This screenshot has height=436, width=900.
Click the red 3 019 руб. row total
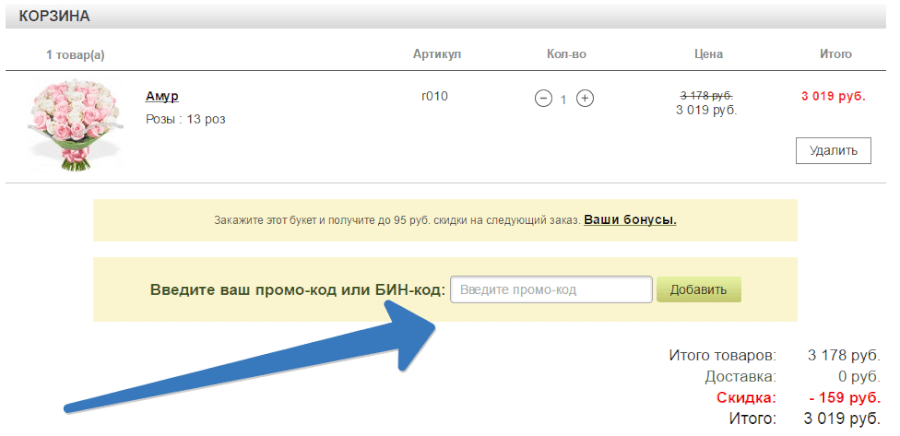(833, 97)
